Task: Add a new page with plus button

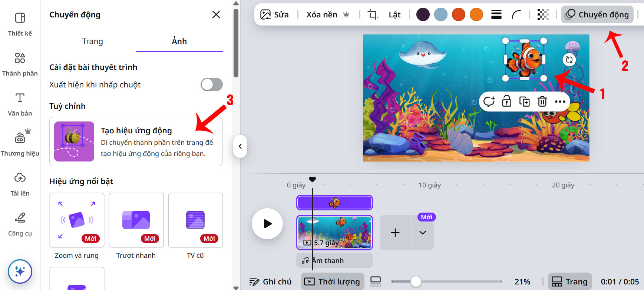Action: 395,233
